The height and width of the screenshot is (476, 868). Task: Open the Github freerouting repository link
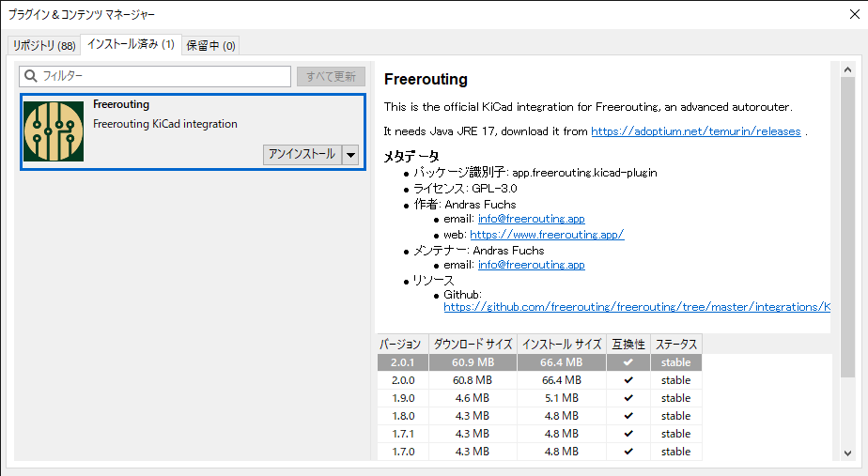pyautogui.click(x=637, y=307)
